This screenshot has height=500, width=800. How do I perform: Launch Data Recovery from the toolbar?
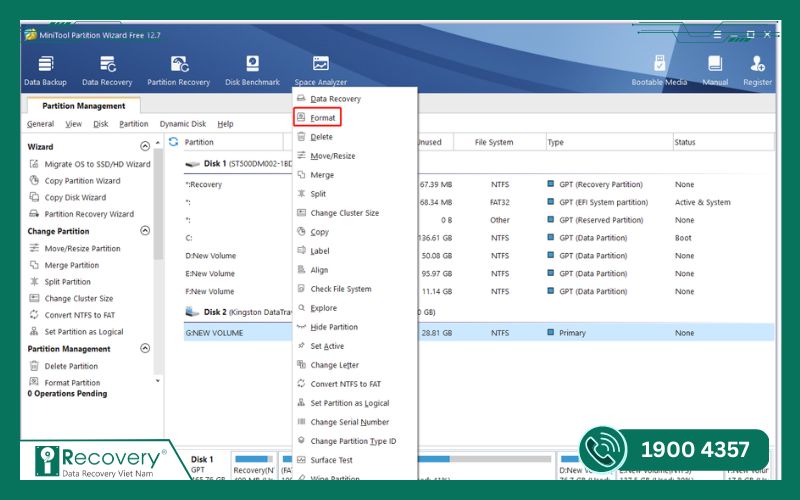click(107, 71)
